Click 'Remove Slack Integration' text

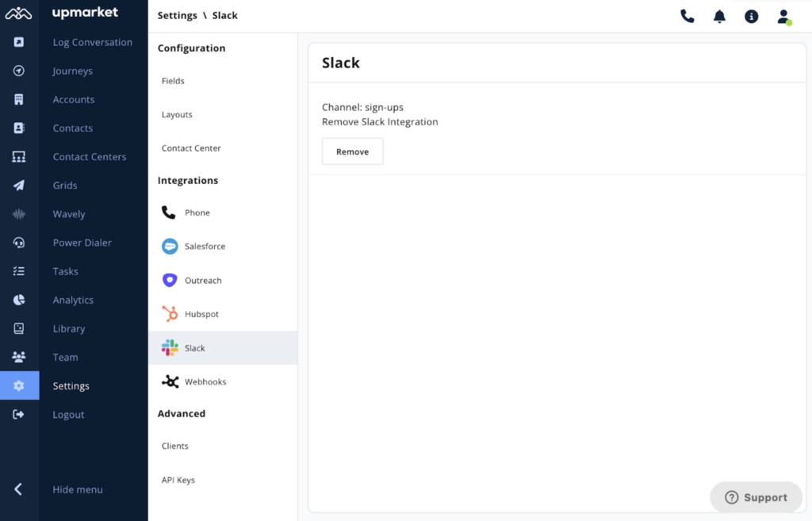(x=380, y=121)
